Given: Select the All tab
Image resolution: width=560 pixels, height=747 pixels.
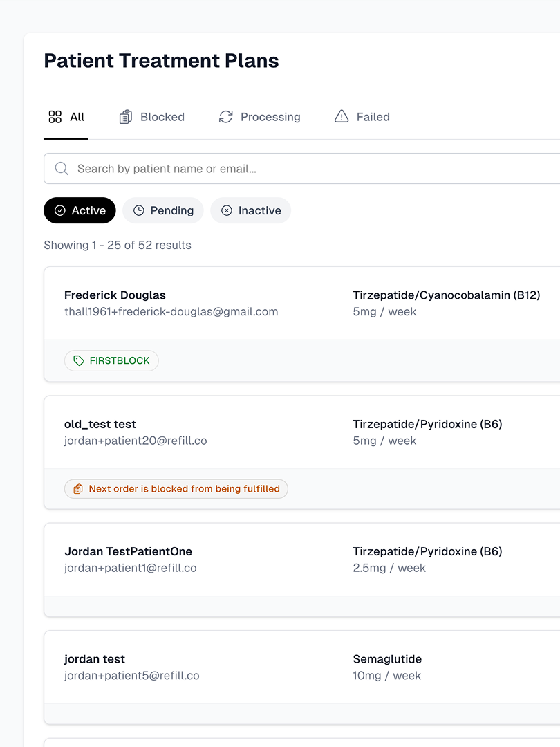Looking at the screenshot, I should (x=66, y=117).
